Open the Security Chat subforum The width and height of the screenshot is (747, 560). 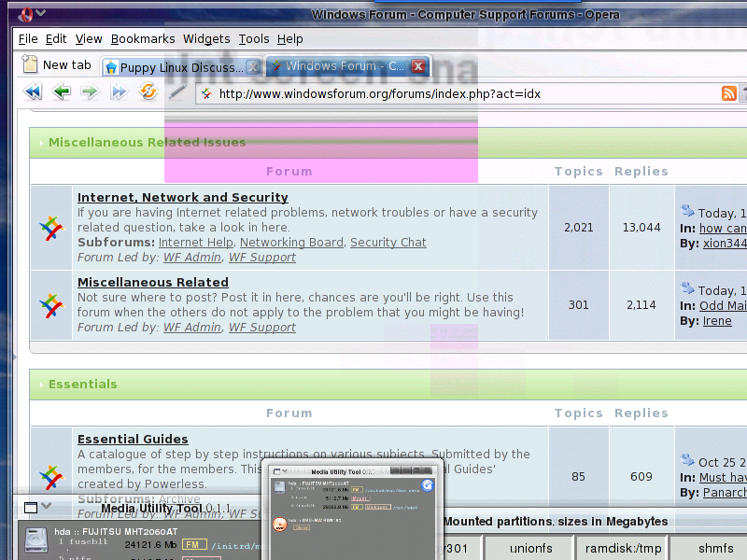388,243
